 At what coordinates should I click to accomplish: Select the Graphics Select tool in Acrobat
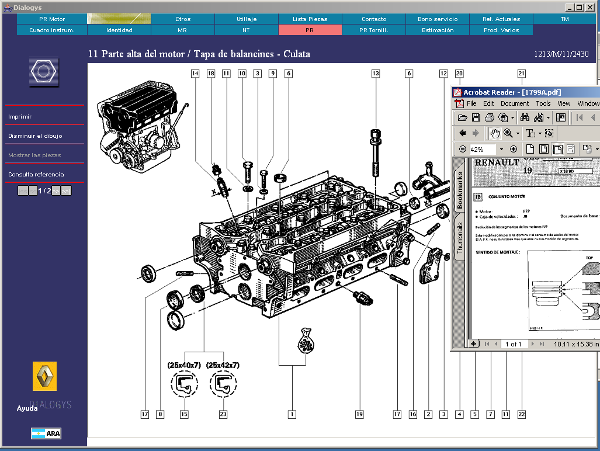click(x=549, y=133)
